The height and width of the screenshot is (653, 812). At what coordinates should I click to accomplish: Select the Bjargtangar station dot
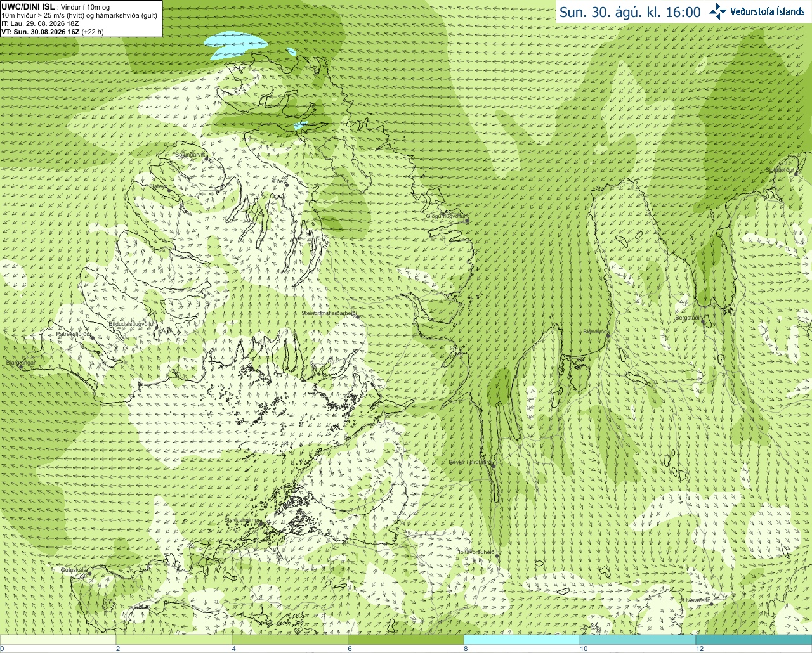pyautogui.click(x=21, y=367)
